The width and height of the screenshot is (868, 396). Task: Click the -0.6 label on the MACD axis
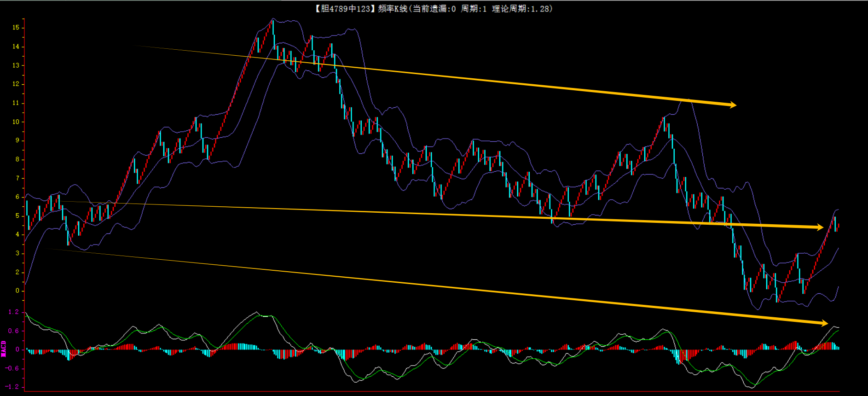(x=12, y=368)
